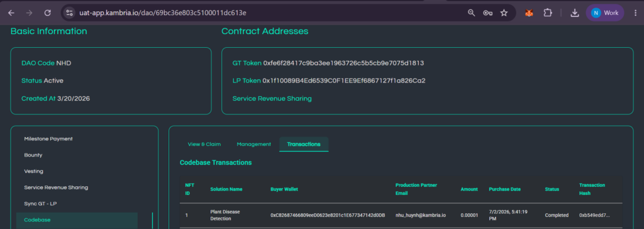This screenshot has height=229, width=644.
Task: Open the zoom magnifier icon in address bar
Action: (x=472, y=13)
